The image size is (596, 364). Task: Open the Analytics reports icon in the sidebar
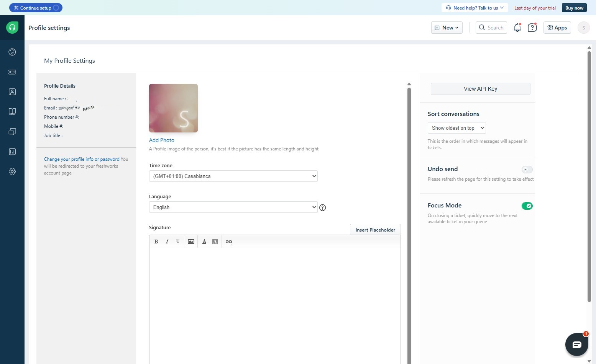(12, 152)
